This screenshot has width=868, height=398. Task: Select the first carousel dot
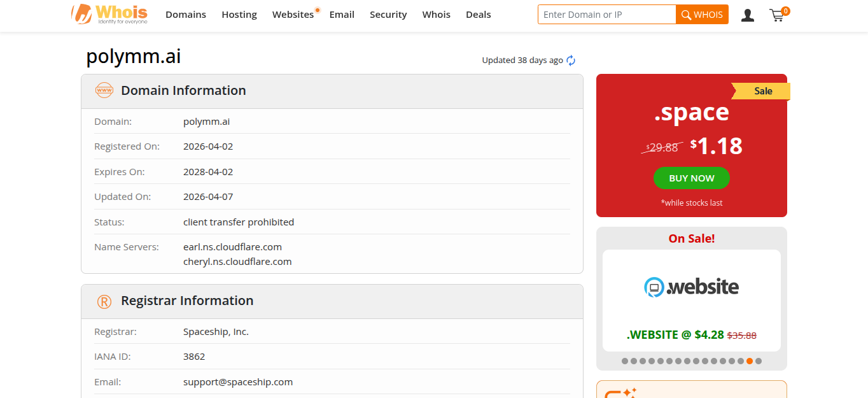click(x=625, y=361)
